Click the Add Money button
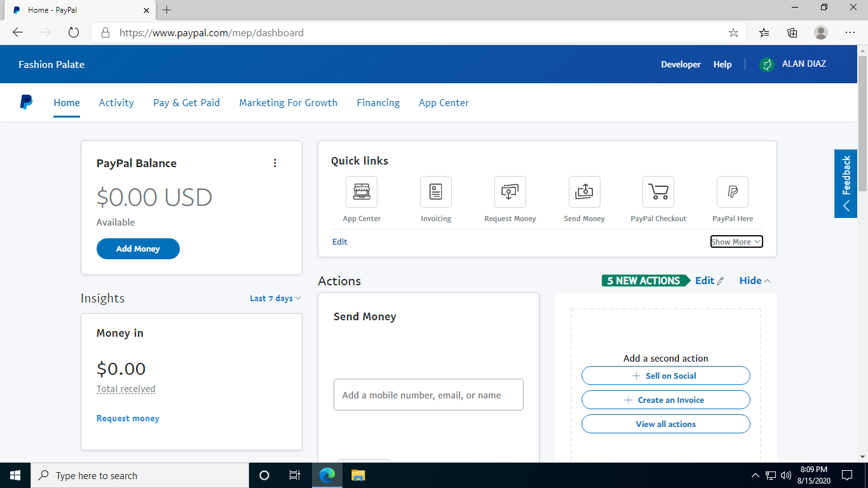Screen dimensions: 868x488 click(x=138, y=248)
